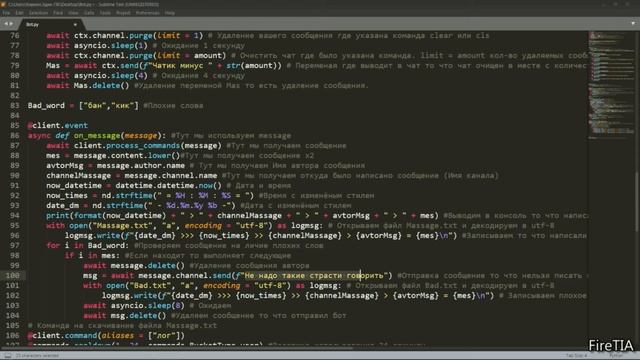The width and height of the screenshot is (640, 360).
Task: Click now_times variable on line 92
Action: point(67,196)
